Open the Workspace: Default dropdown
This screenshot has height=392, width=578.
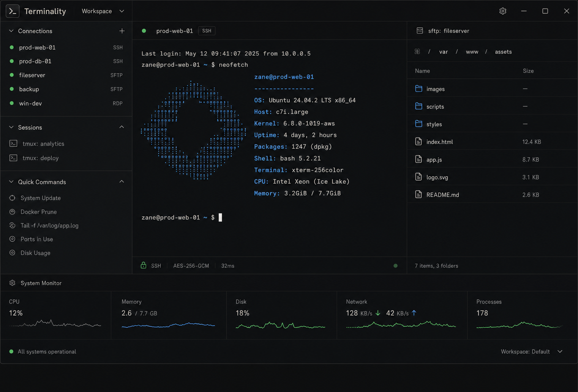pos(531,352)
